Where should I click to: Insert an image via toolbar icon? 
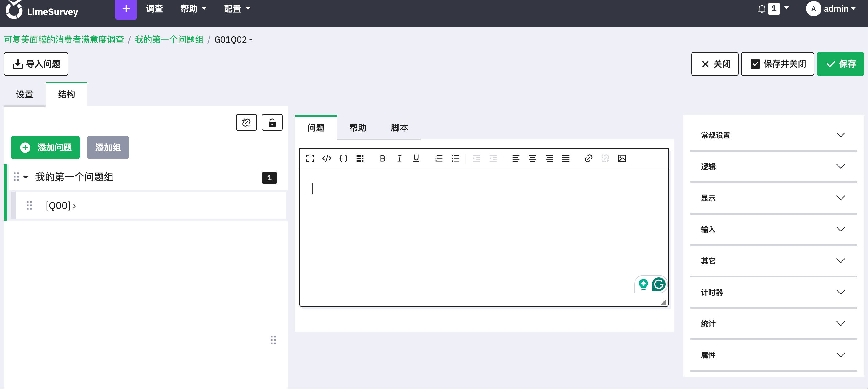(x=622, y=158)
